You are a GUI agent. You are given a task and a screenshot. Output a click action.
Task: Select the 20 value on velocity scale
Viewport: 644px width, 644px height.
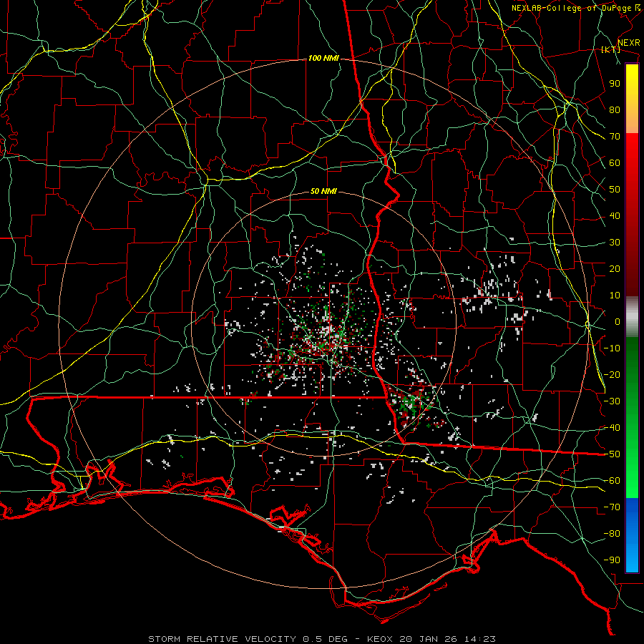(x=615, y=268)
